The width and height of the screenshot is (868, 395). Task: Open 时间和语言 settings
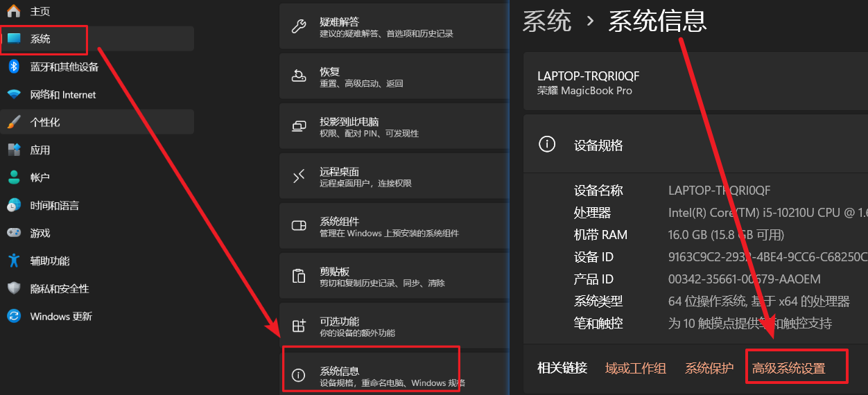pos(97,205)
